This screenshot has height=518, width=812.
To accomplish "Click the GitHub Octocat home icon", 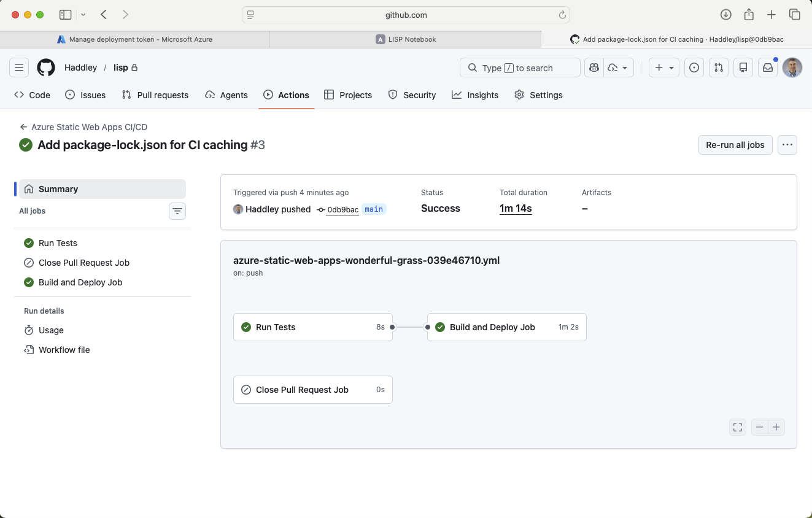I will (45, 68).
